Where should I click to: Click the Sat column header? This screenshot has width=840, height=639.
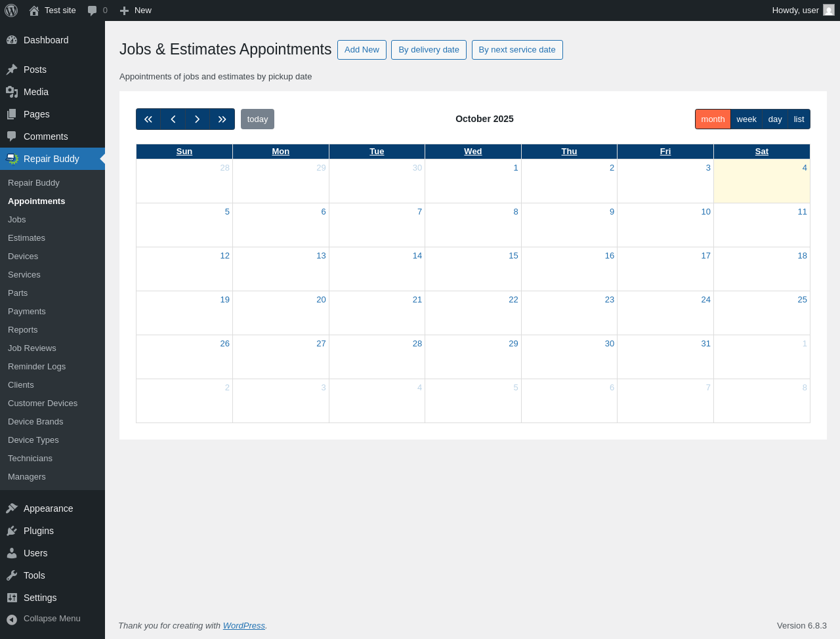pyautogui.click(x=762, y=152)
